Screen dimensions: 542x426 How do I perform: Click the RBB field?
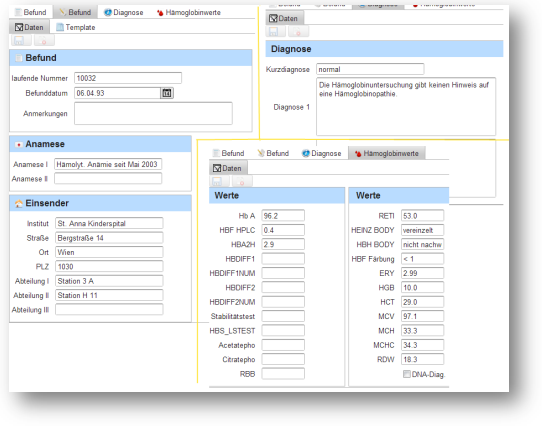(x=283, y=373)
